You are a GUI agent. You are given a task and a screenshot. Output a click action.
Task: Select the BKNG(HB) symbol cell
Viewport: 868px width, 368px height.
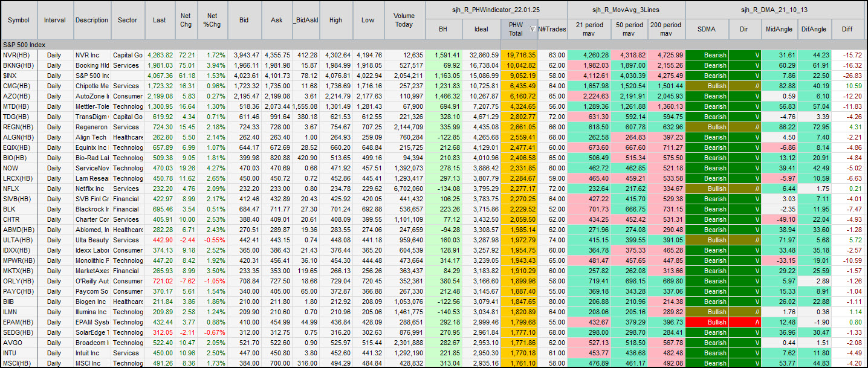point(19,65)
